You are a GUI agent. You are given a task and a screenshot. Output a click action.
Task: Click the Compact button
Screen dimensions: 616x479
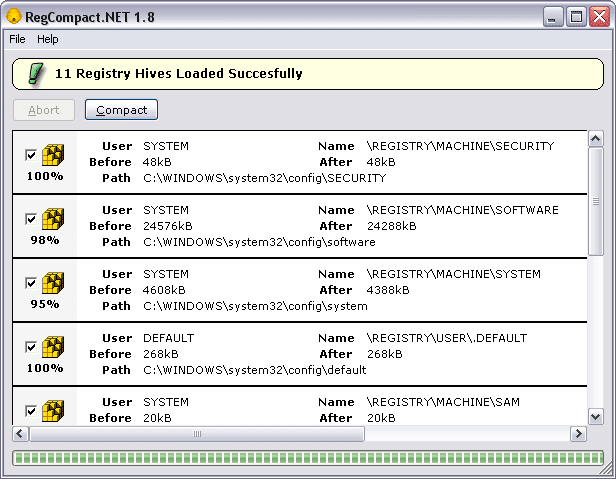pos(121,110)
